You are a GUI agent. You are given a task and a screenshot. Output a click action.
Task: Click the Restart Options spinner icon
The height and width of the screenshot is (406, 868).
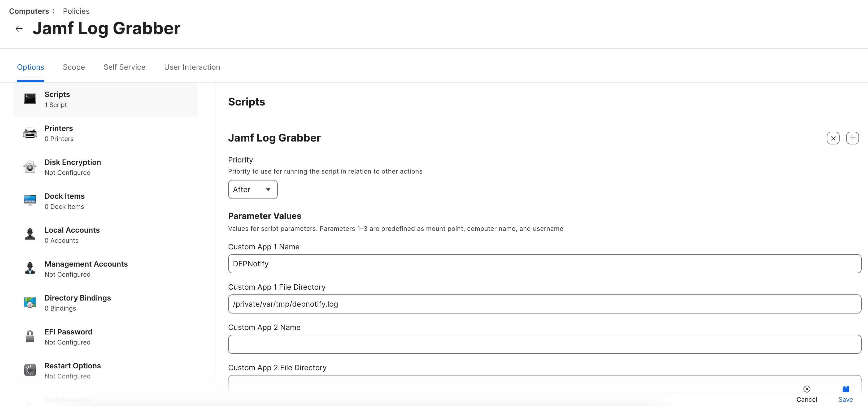pos(30,370)
